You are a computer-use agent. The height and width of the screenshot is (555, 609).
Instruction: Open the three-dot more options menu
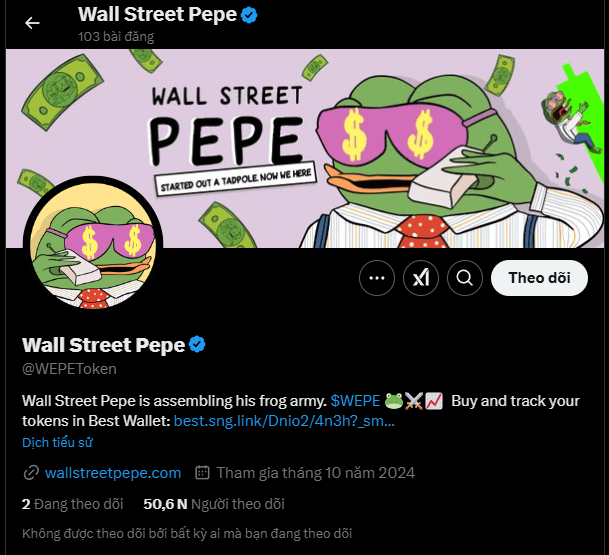point(377,278)
